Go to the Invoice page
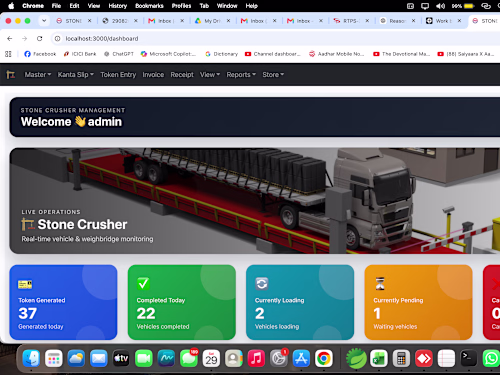 coord(153,75)
